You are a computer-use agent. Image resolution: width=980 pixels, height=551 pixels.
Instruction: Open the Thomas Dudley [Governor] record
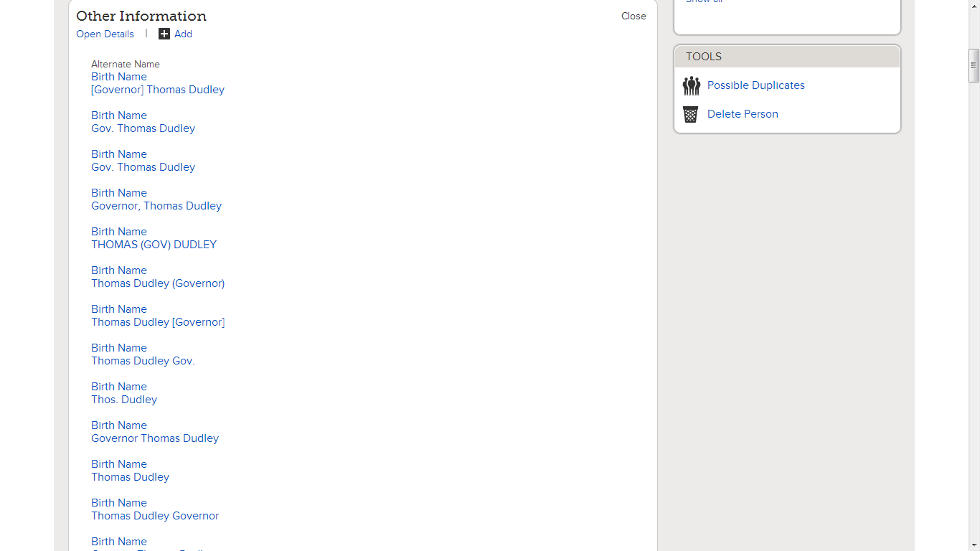(158, 322)
